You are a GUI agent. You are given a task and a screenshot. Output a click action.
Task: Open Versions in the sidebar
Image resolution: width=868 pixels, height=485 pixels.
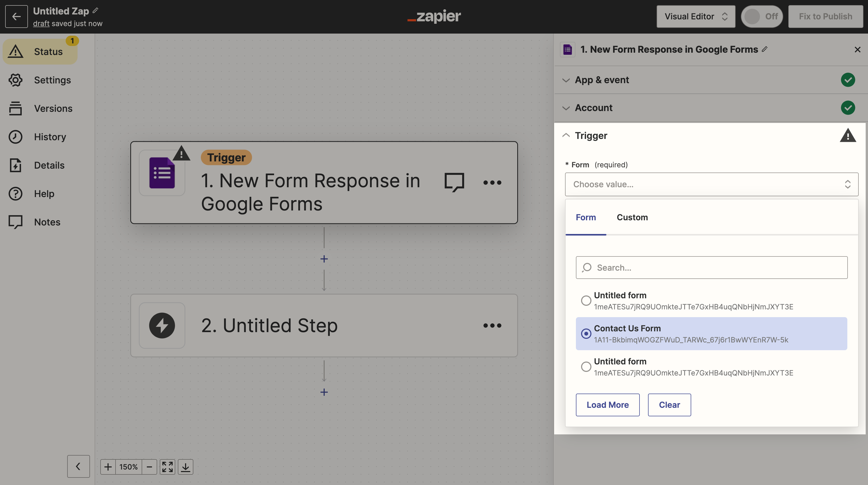(x=40, y=108)
